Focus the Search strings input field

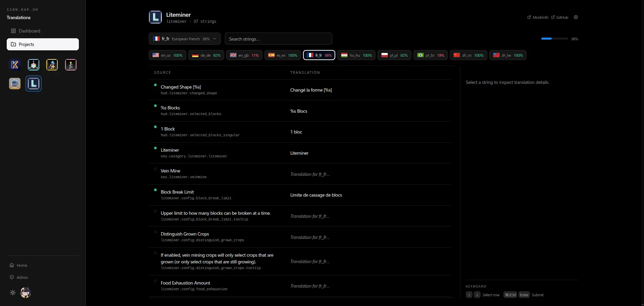point(279,39)
